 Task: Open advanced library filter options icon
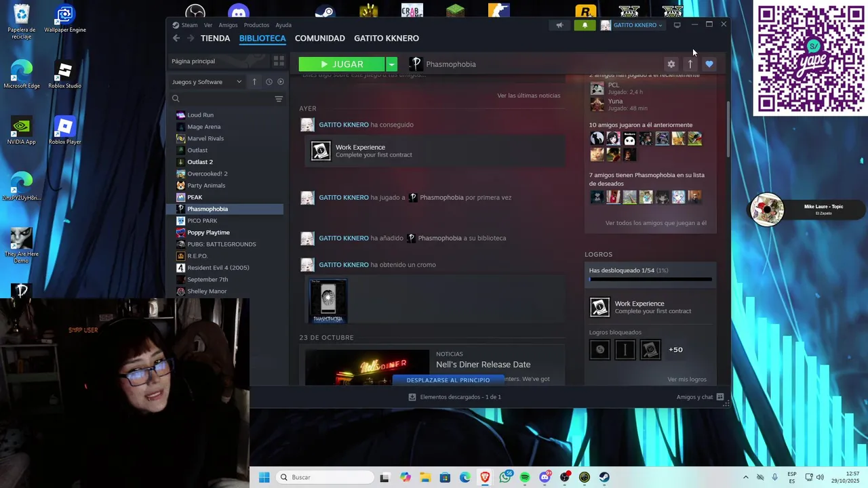[279, 99]
